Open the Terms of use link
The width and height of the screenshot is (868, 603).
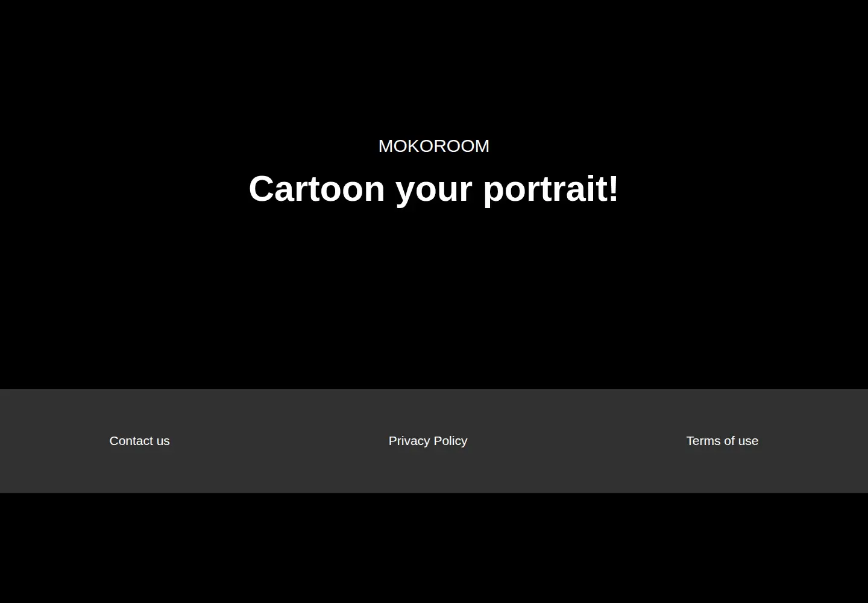722,441
